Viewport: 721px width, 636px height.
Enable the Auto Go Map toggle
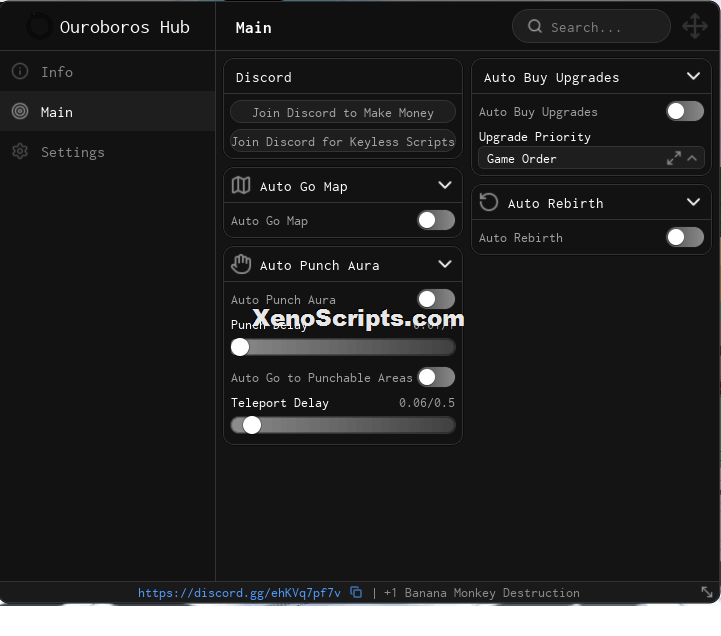436,220
